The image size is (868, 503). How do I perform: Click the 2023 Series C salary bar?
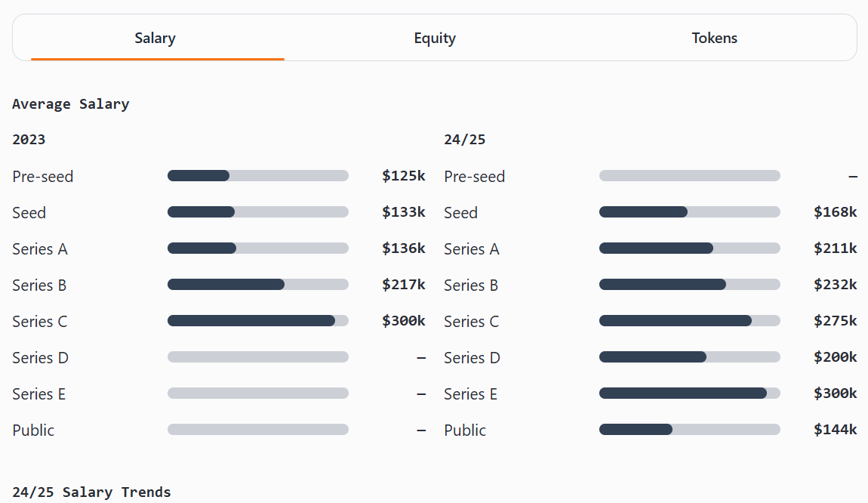257,321
